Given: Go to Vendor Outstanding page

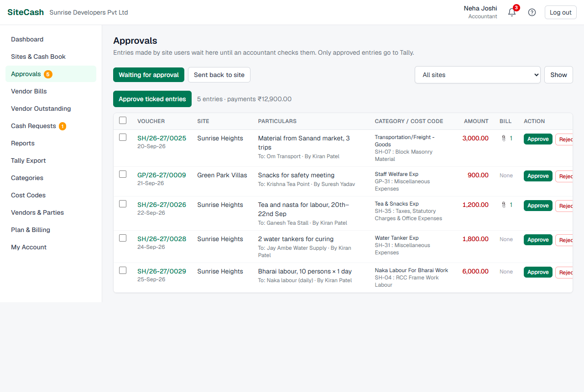Looking at the screenshot, I should (51, 108).
